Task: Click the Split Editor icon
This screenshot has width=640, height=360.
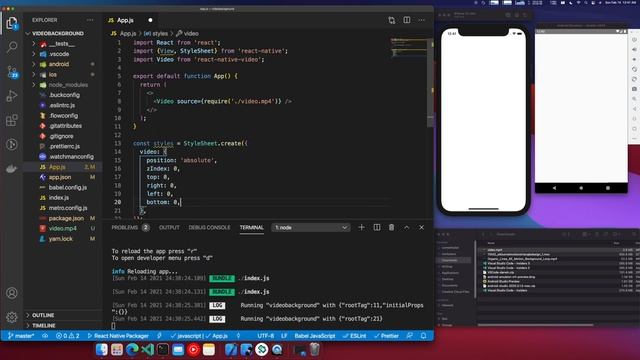Action: pyautogui.click(x=407, y=20)
